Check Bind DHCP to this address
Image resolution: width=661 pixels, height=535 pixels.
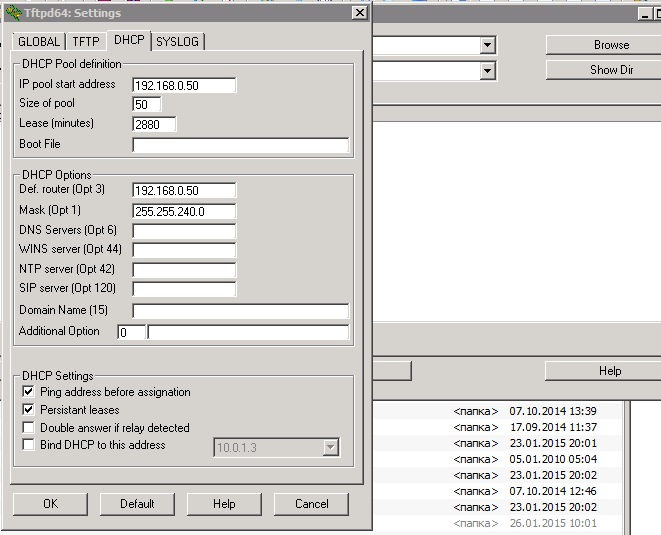point(28,445)
